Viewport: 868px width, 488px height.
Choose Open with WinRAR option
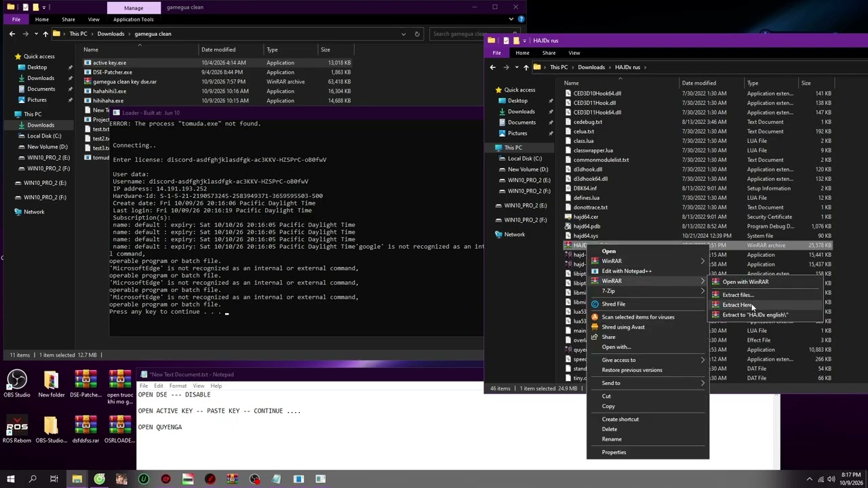click(745, 282)
